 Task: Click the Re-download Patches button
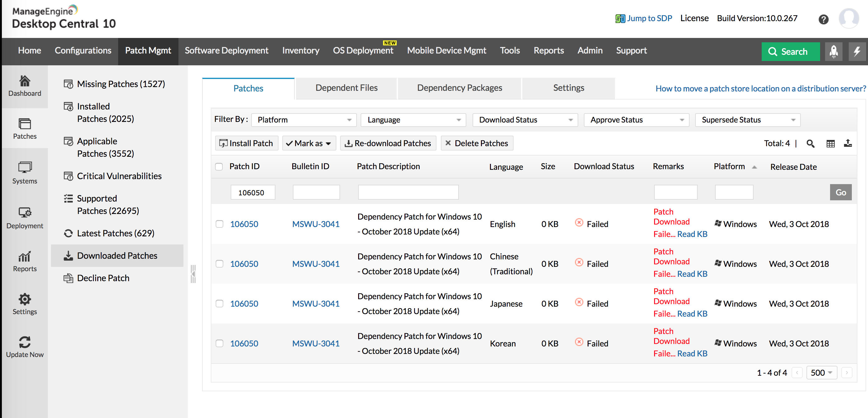point(388,143)
